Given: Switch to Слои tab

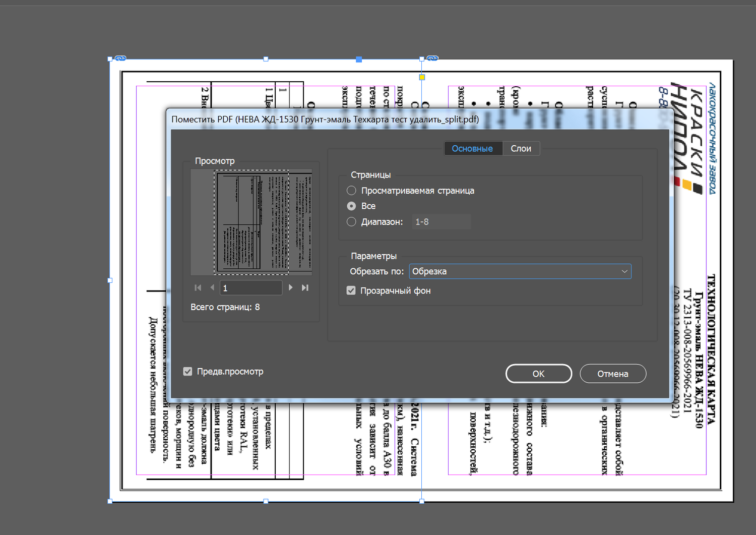Looking at the screenshot, I should point(521,148).
